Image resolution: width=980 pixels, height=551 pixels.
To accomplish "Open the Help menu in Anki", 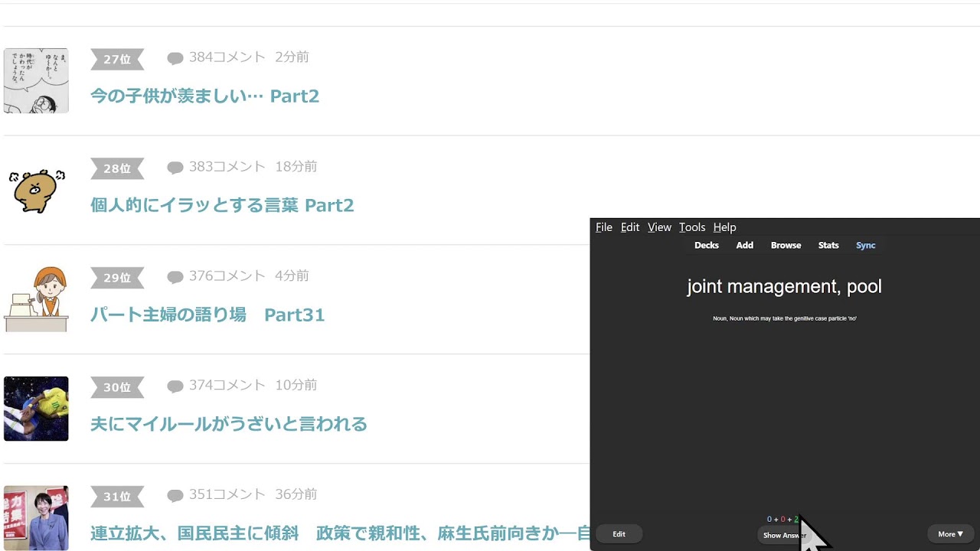I will [724, 227].
